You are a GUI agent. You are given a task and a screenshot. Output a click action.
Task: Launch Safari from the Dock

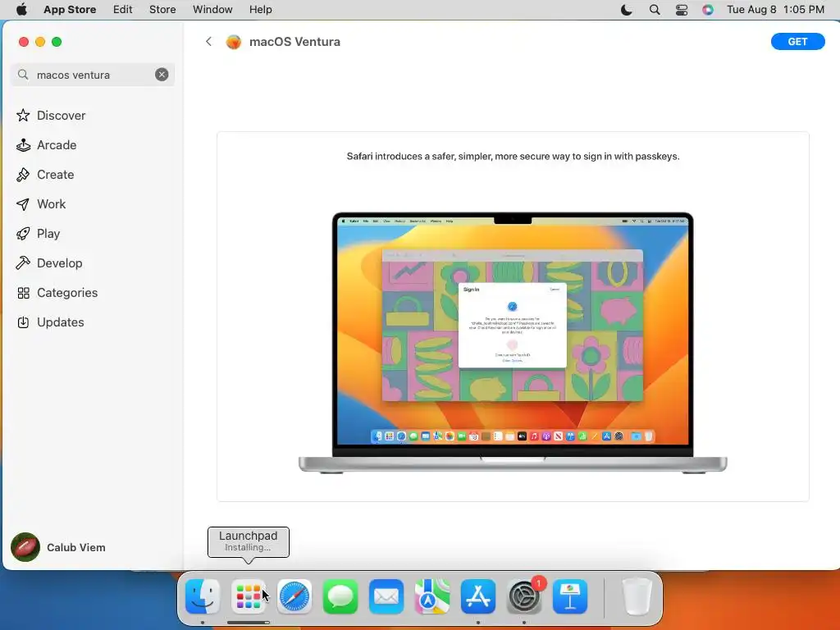tap(294, 596)
